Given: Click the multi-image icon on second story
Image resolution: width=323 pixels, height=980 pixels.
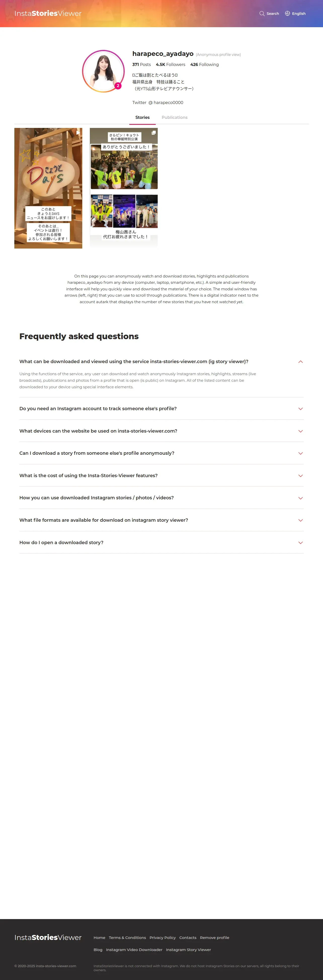Looking at the screenshot, I should point(153,133).
